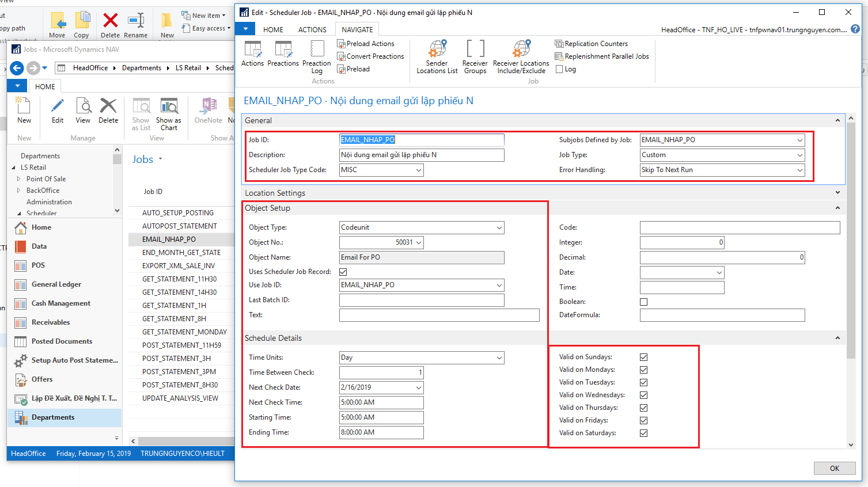Viewport: 868px width, 487px height.
Task: Open Scheduler Job Type Code dropdown
Action: [418, 170]
